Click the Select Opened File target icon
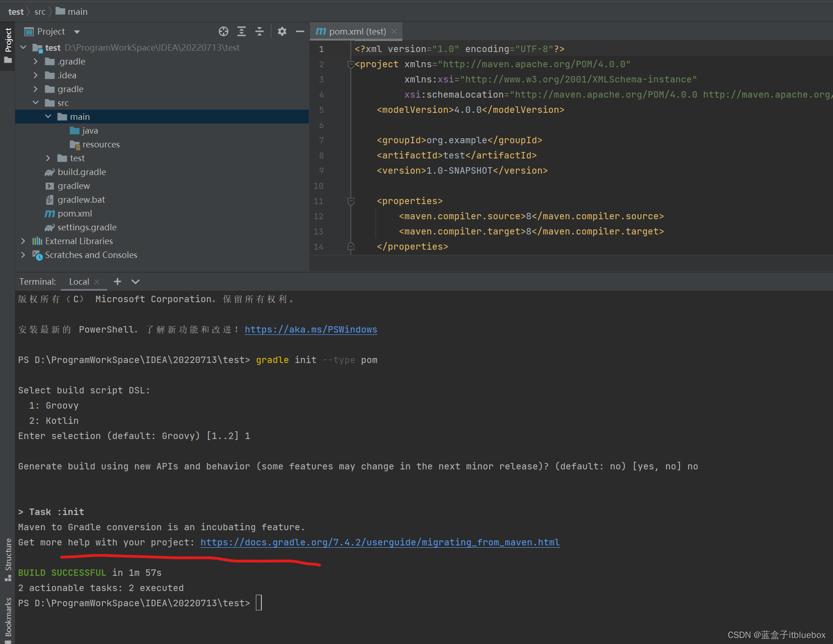This screenshot has width=833, height=644. (224, 31)
